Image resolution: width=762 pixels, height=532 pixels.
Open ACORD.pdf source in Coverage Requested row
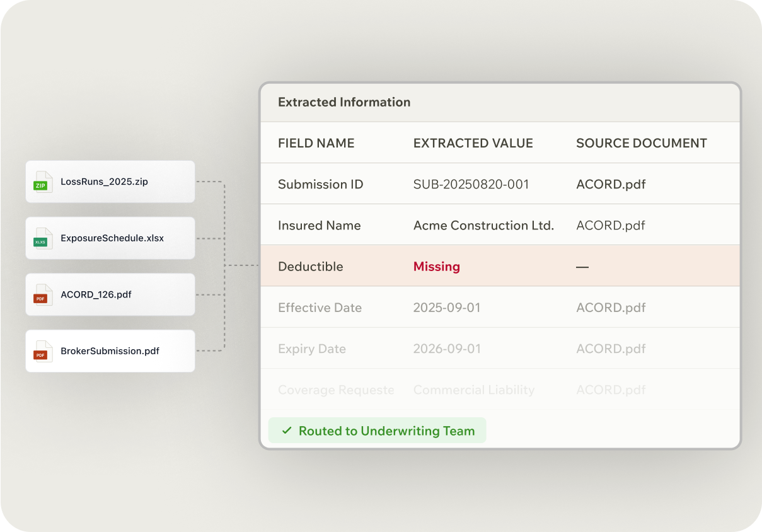(611, 390)
